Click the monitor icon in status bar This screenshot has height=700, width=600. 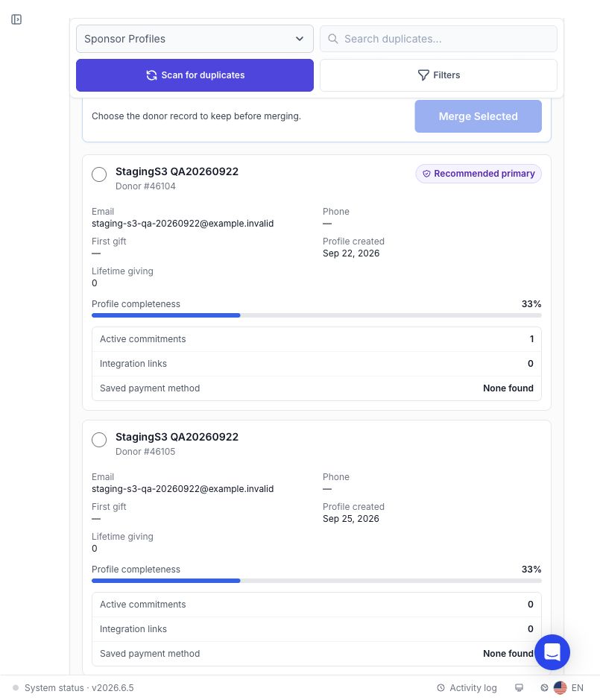[520, 688]
